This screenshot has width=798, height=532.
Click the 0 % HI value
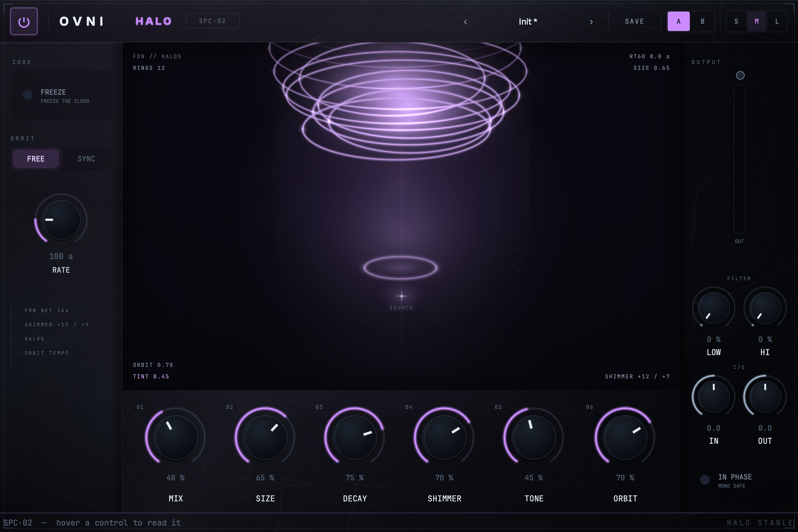point(765,339)
